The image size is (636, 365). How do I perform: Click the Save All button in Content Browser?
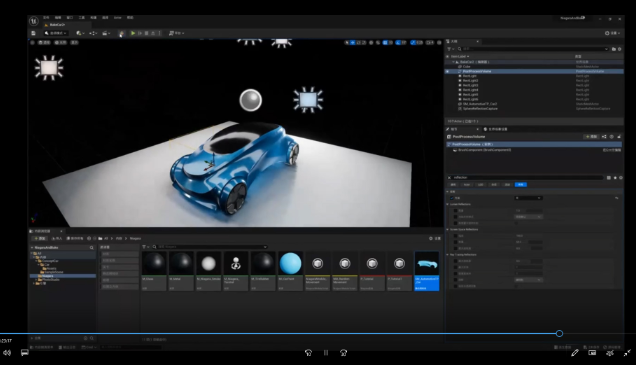click(75, 238)
